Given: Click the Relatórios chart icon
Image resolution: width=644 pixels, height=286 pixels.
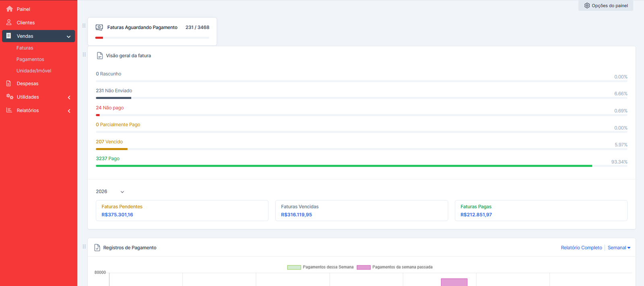Looking at the screenshot, I should [9, 110].
